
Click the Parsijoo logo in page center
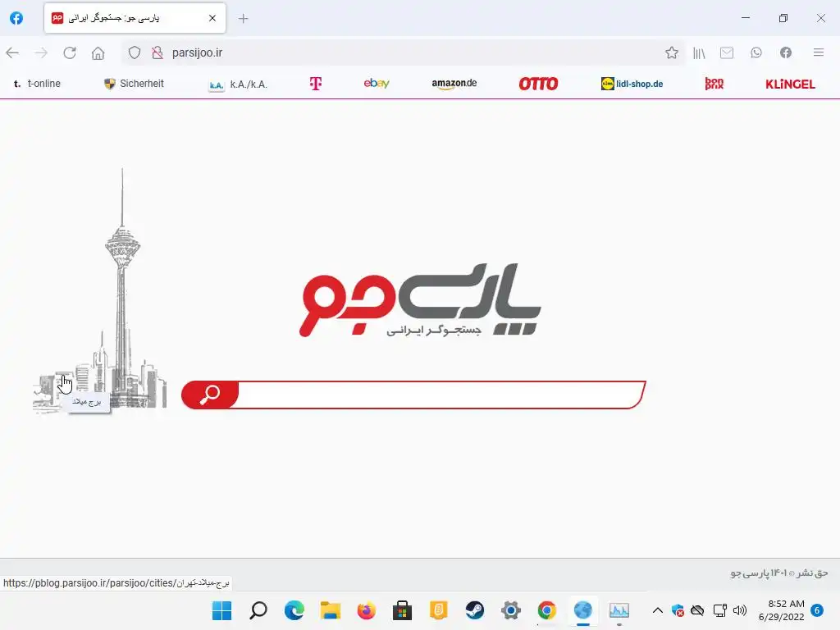pyautogui.click(x=420, y=300)
